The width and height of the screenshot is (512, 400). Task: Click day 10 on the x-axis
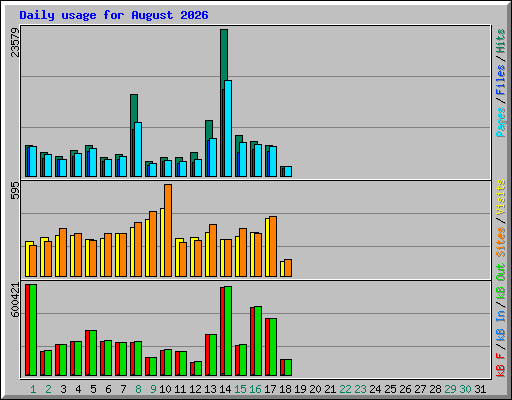point(165,389)
